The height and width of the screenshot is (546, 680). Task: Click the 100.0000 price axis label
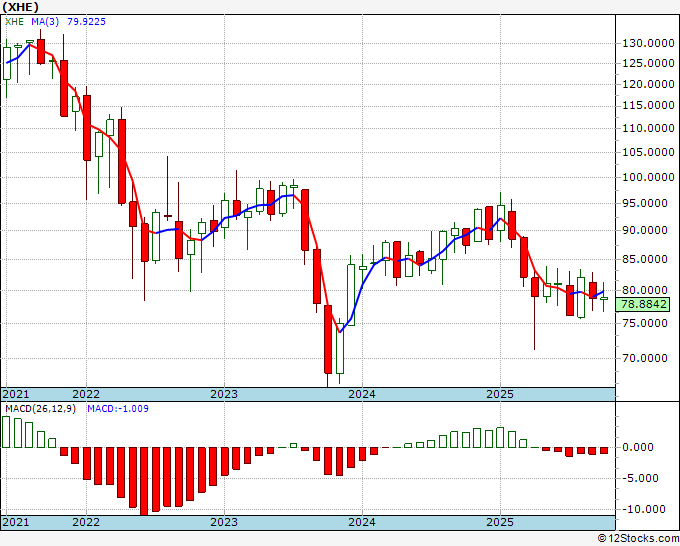point(648,177)
